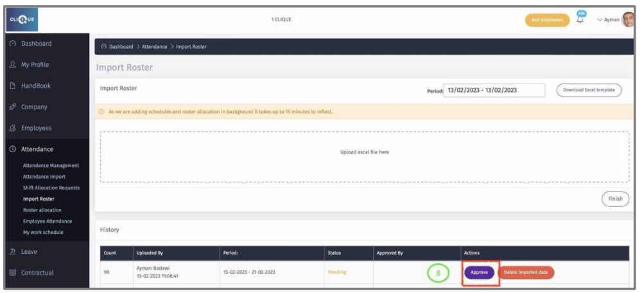Image resolution: width=644 pixels, height=293 pixels.
Task: Open Dashboard from the sidebar
Action: (36, 44)
